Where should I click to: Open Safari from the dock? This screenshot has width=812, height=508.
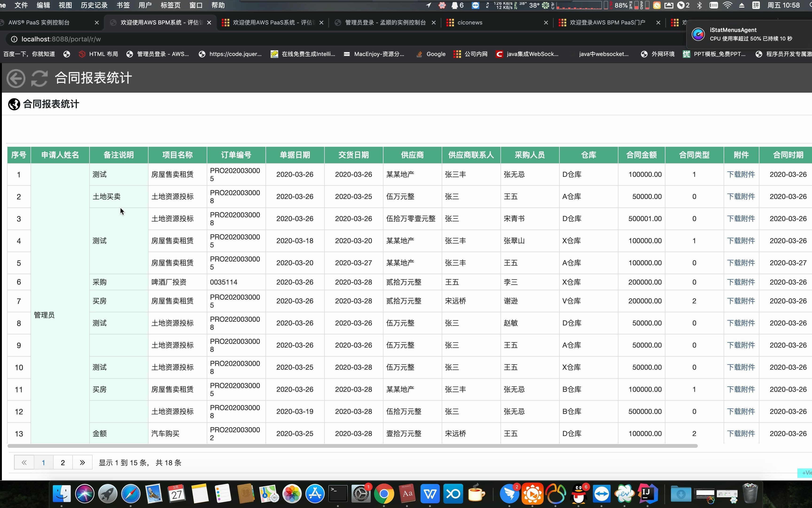point(131,494)
